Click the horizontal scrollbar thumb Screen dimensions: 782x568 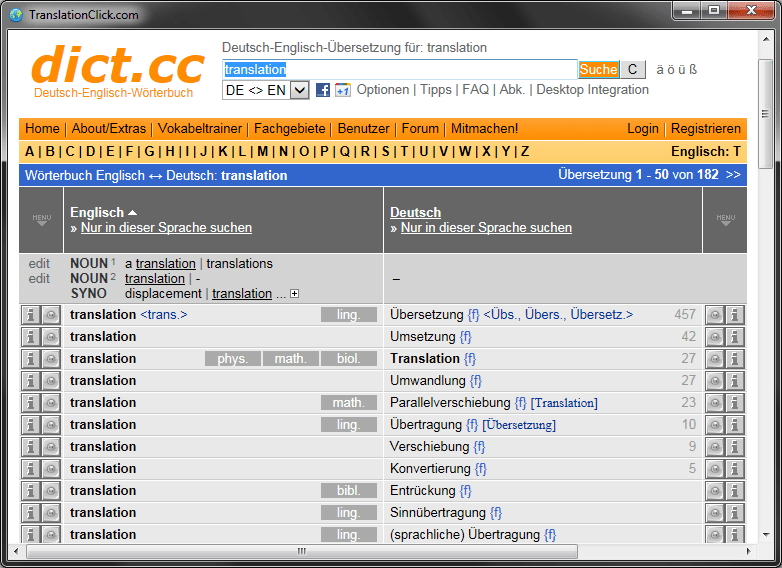[x=302, y=552]
